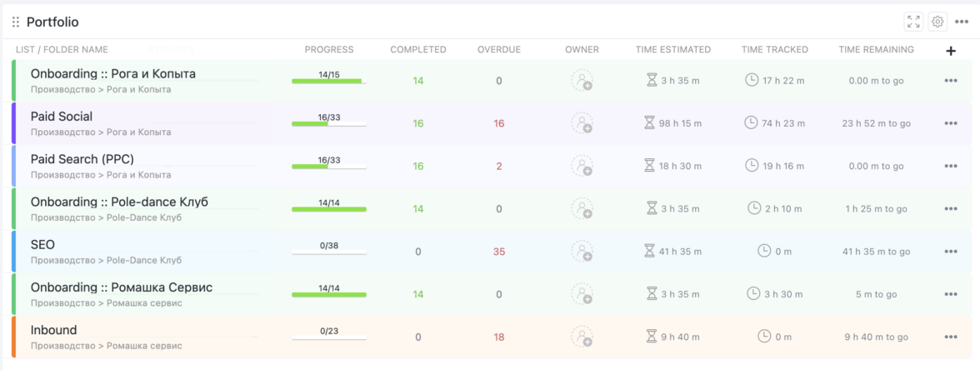Image resolution: width=980 pixels, height=370 pixels.
Task: Open row options for Inbound
Action: [x=951, y=337]
